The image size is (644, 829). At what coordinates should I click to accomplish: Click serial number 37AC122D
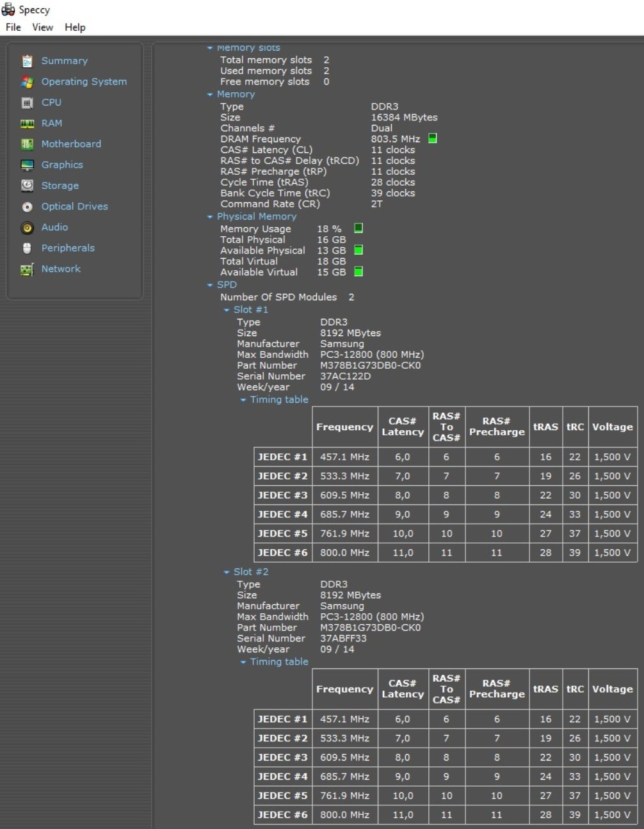345,376
